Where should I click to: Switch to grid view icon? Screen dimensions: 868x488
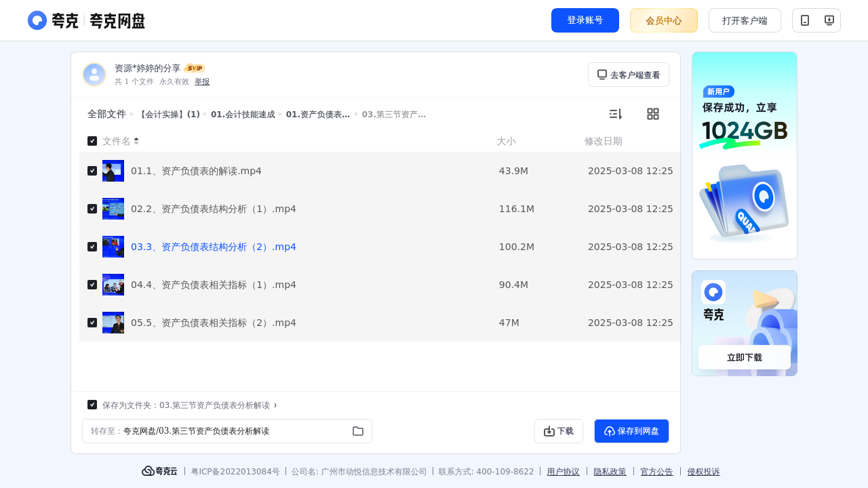click(x=653, y=114)
